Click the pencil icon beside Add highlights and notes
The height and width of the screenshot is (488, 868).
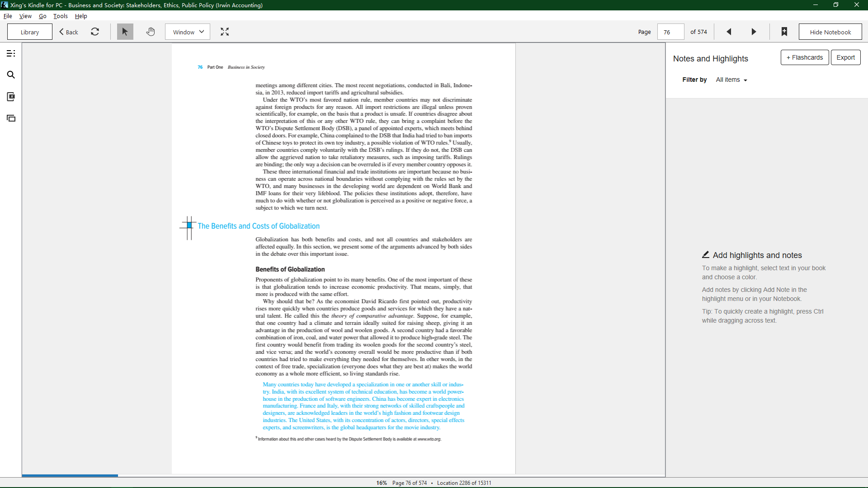pos(706,255)
